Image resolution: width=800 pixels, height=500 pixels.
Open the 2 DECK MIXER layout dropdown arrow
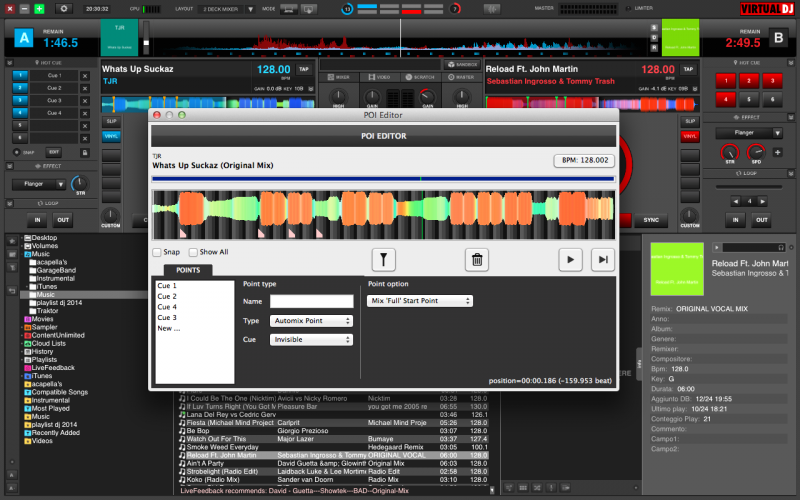tap(251, 9)
